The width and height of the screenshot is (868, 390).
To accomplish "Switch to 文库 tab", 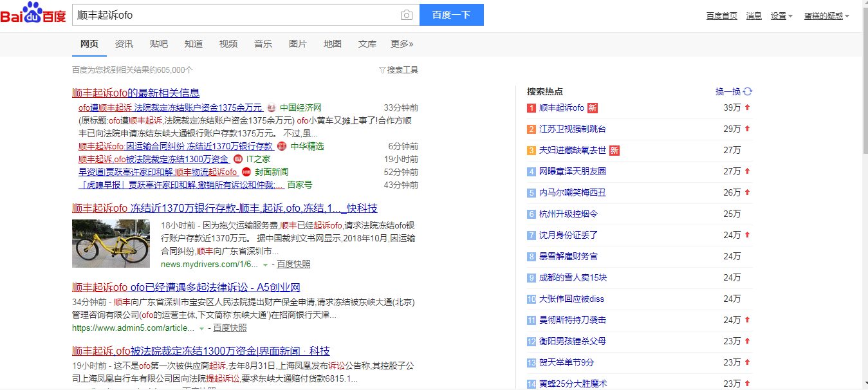I will pos(367,44).
